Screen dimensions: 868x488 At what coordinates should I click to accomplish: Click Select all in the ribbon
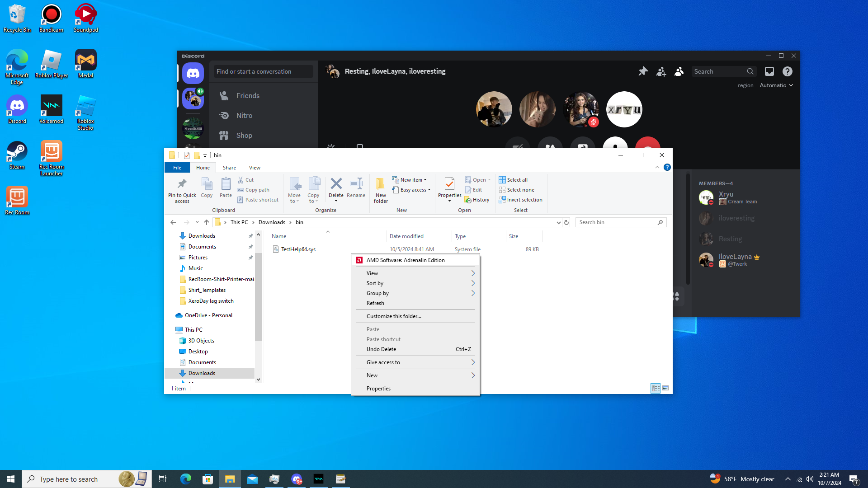pyautogui.click(x=514, y=180)
